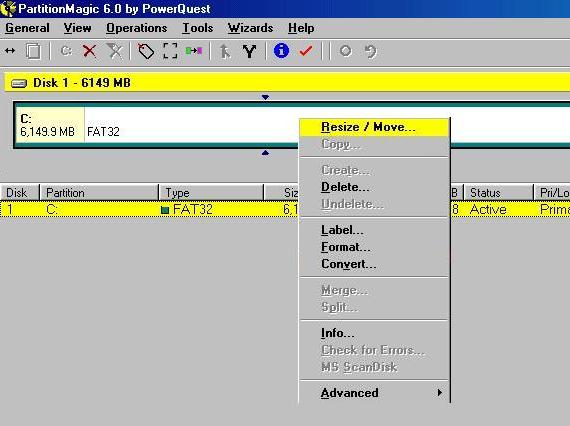Screen dimensions: 570x426
Task: Select the copy partition toolbar icon
Action: [33, 51]
